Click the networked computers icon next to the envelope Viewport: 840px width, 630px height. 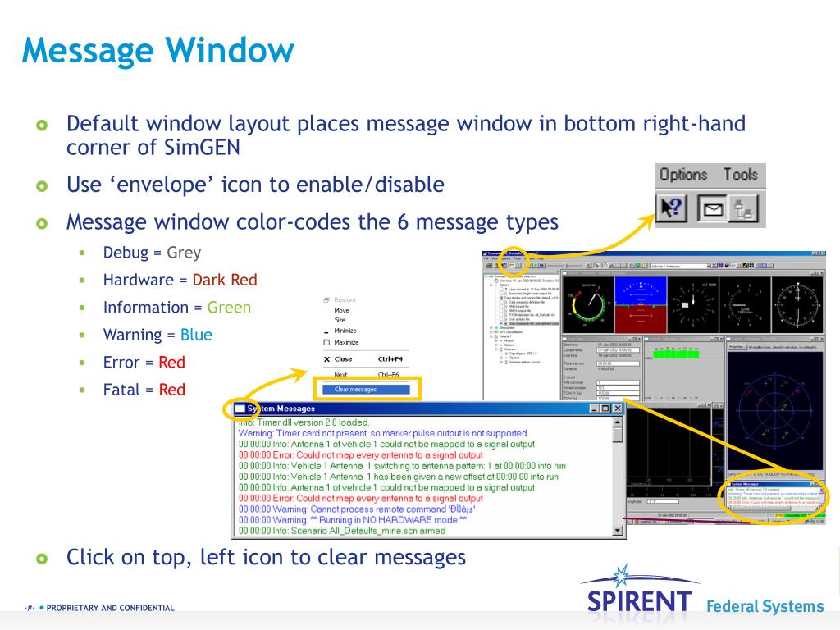744,208
